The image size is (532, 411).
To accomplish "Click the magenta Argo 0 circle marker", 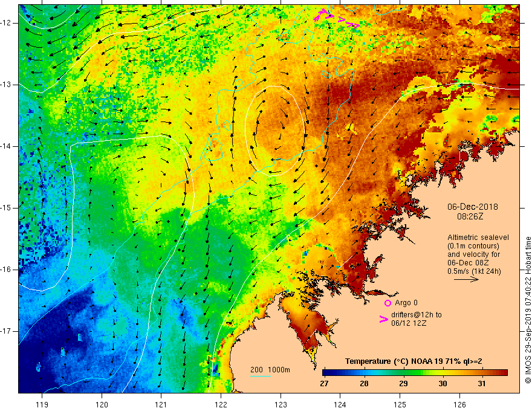I will 388,303.
